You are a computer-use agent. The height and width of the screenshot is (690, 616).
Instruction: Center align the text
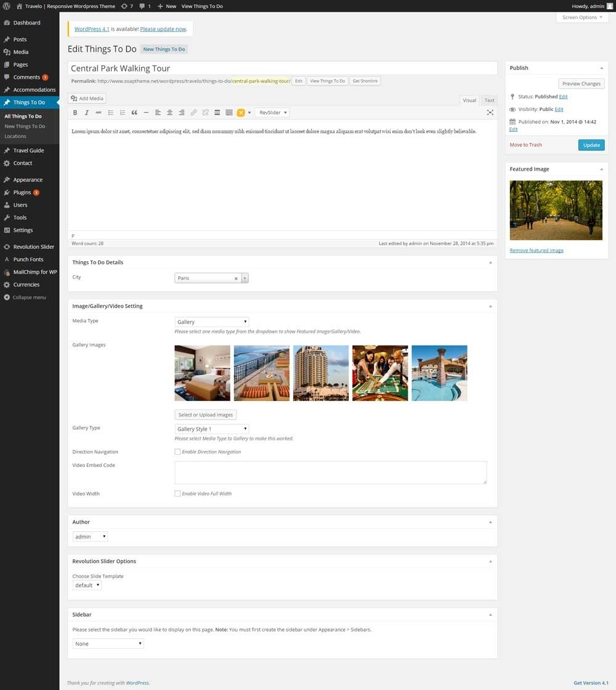(x=170, y=113)
